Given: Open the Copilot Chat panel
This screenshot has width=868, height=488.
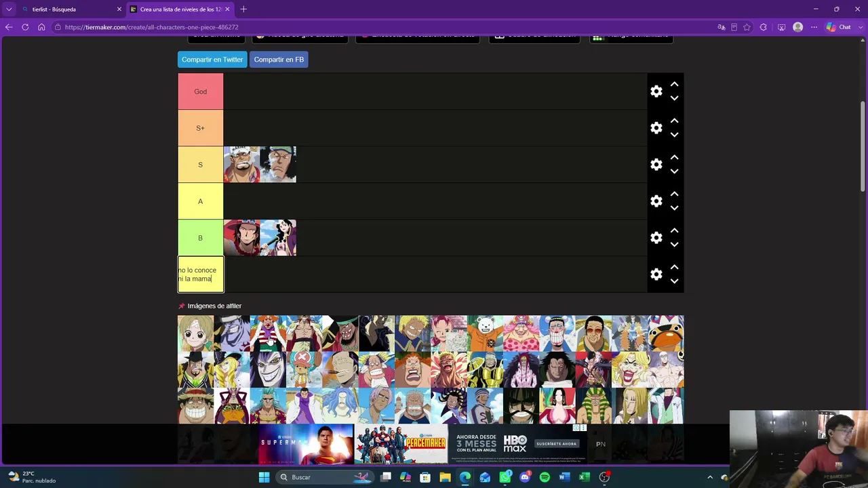Looking at the screenshot, I should click(x=839, y=27).
